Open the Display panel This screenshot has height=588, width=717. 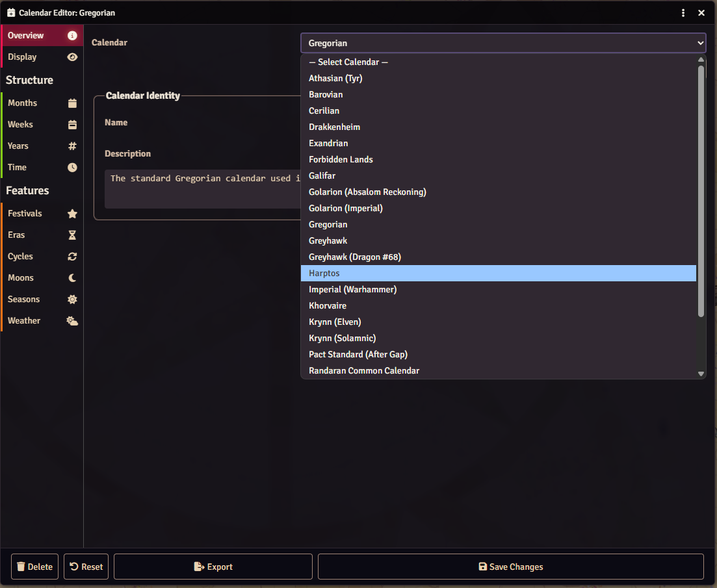pyautogui.click(x=21, y=57)
